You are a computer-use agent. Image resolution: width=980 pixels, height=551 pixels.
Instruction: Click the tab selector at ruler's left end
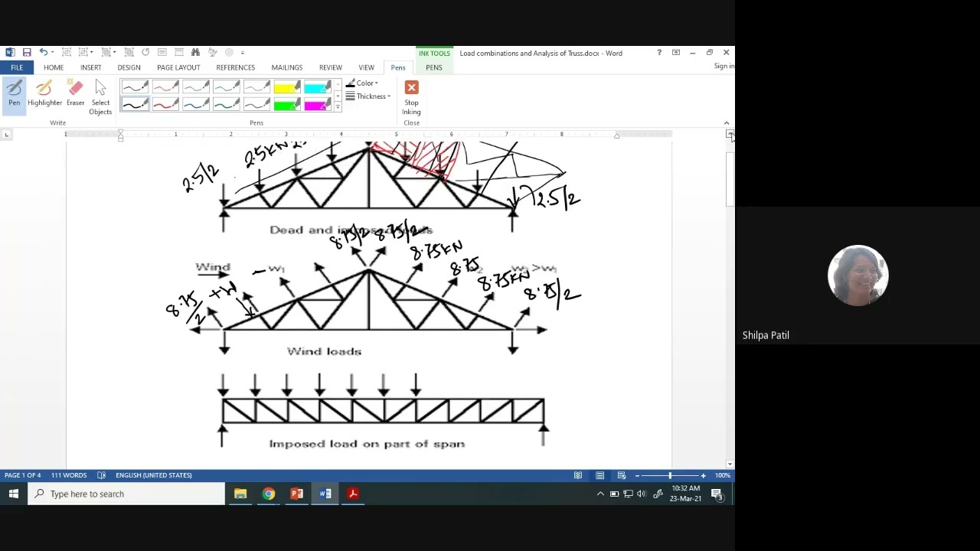(7, 135)
